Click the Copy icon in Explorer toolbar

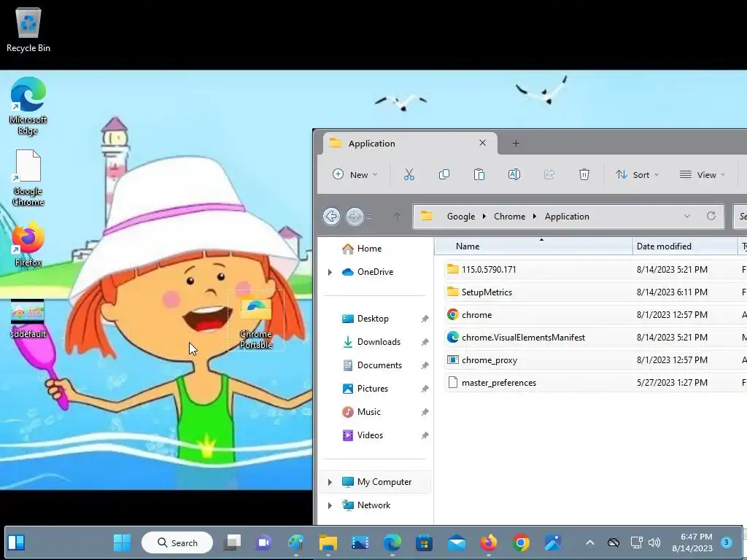[444, 175]
